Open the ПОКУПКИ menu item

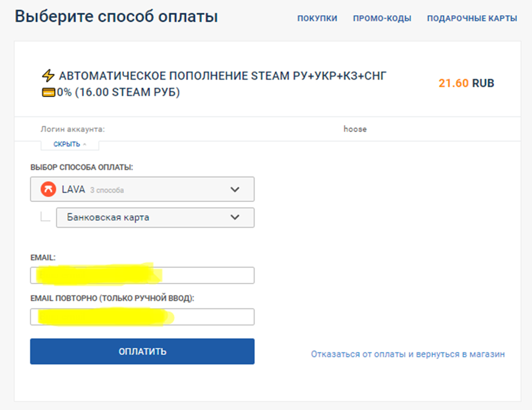317,19
